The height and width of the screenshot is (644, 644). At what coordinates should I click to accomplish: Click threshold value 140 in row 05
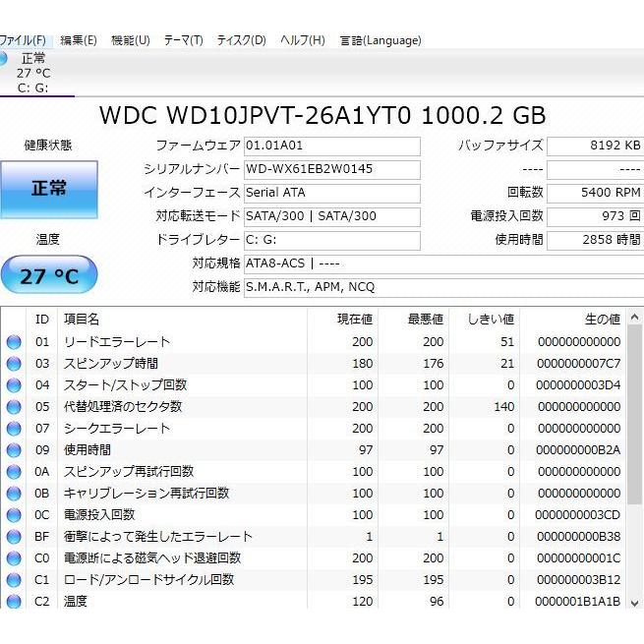504,407
